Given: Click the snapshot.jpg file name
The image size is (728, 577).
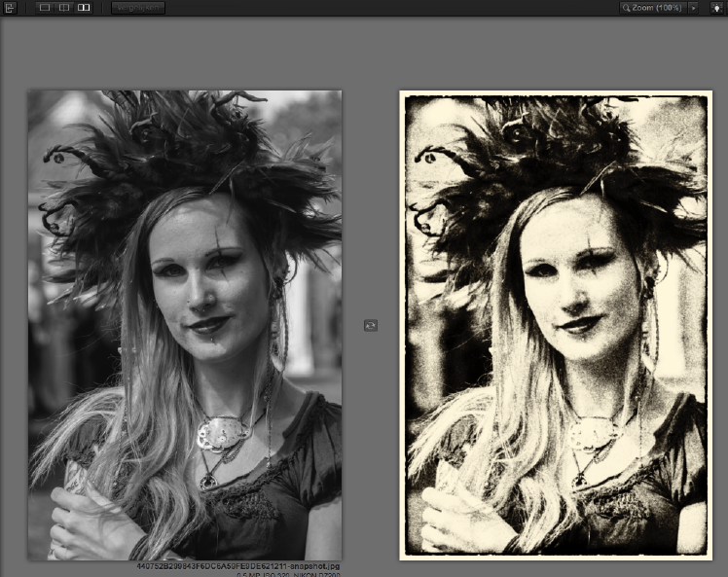Looking at the screenshot, I should tap(238, 566).
